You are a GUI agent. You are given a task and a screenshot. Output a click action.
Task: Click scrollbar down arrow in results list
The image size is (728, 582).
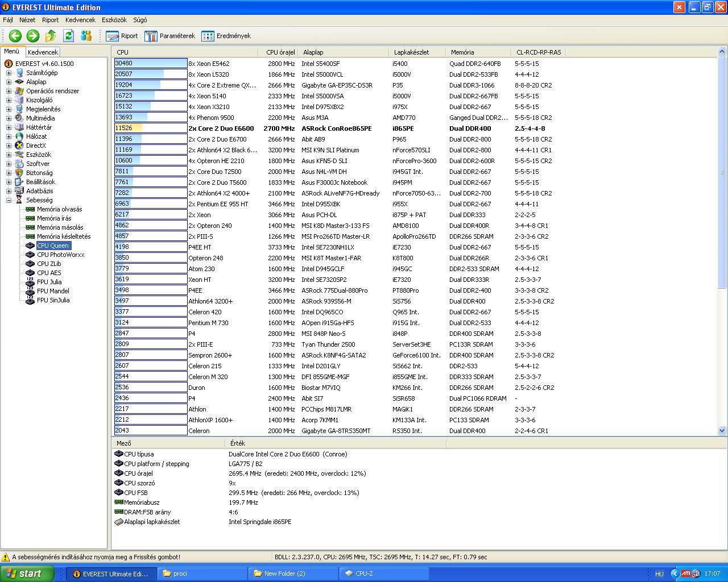(x=722, y=431)
